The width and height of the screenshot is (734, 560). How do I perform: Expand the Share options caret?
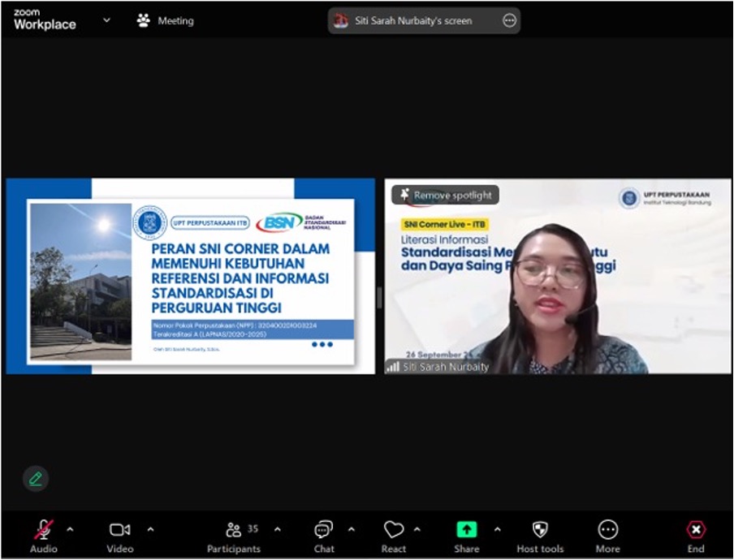coord(497,529)
